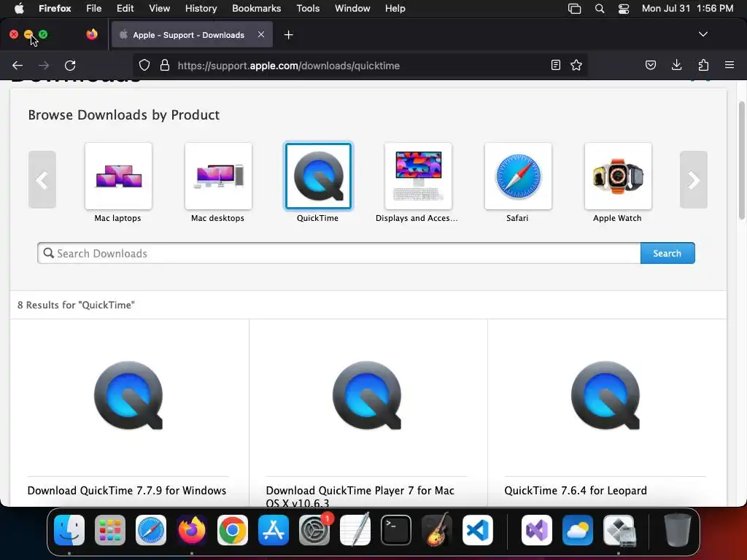Launch Safari from the Dock
Image resolution: width=747 pixels, height=560 pixels.
[151, 530]
